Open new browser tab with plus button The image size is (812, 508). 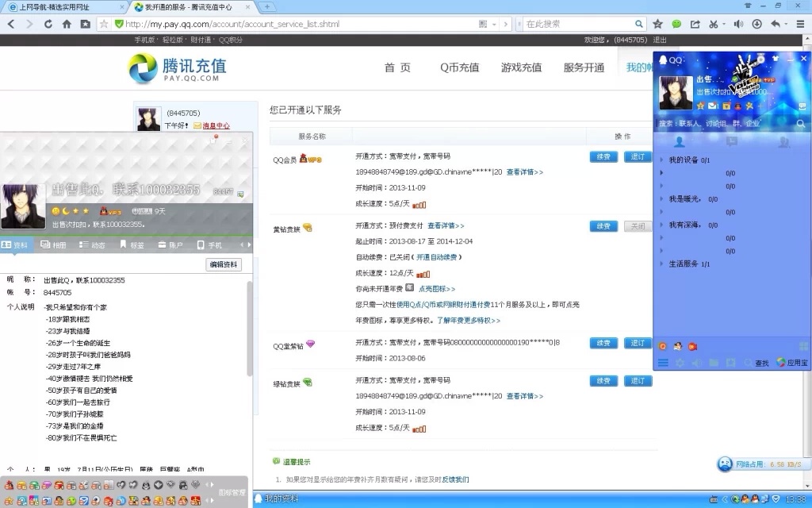(266, 6)
